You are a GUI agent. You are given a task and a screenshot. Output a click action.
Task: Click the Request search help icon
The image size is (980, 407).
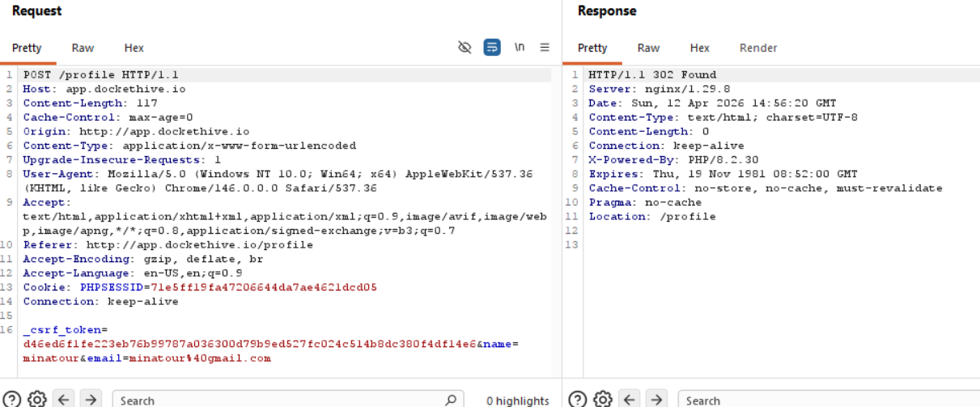click(x=13, y=399)
